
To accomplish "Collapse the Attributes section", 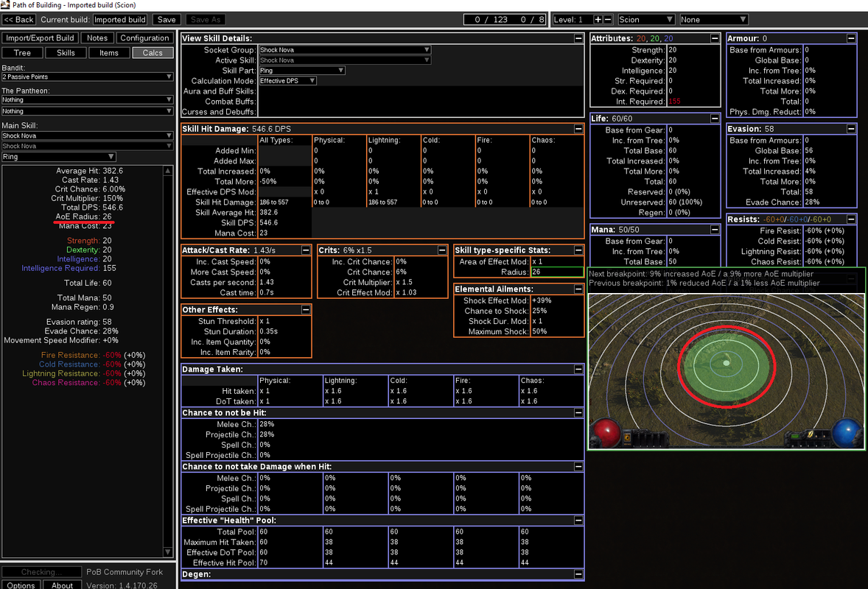I will click(715, 38).
